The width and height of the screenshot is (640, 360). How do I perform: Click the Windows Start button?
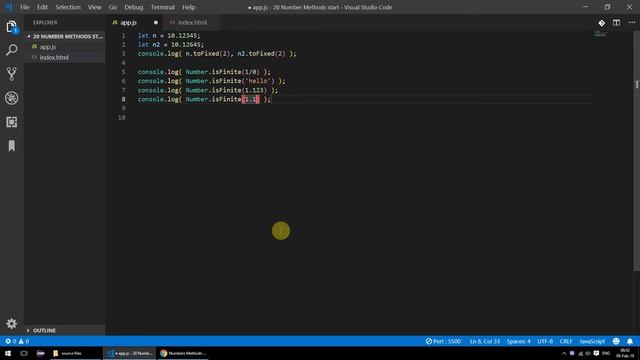click(x=8, y=353)
